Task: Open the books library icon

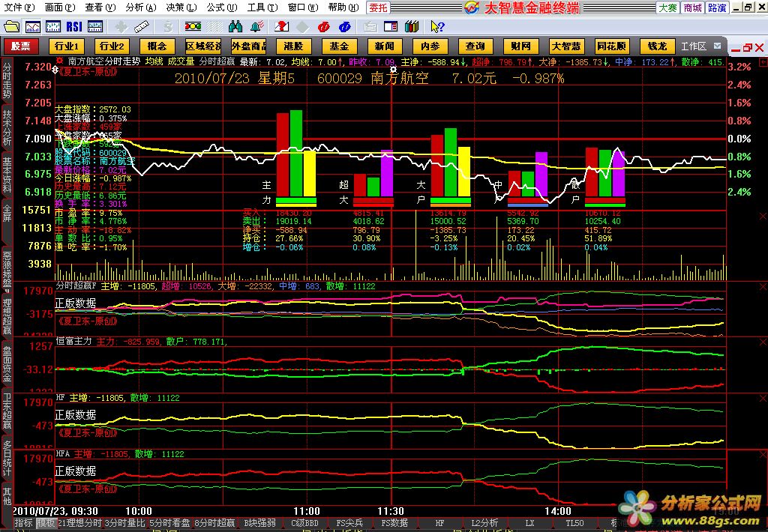Action: (412, 26)
